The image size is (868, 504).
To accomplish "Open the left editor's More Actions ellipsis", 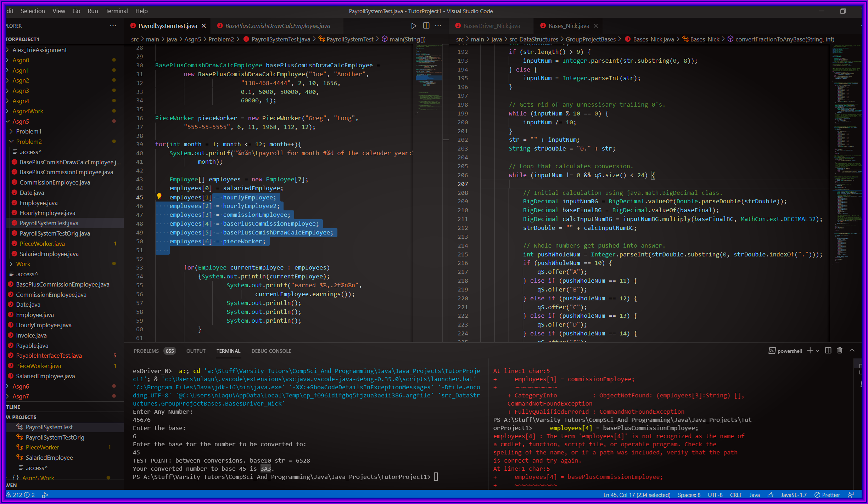I will [438, 26].
